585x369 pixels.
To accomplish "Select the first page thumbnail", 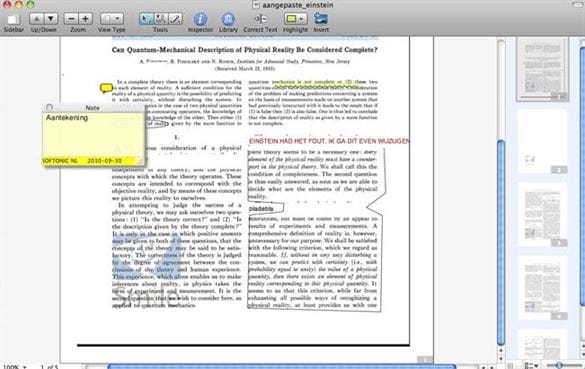I will pyautogui.click(x=542, y=69).
